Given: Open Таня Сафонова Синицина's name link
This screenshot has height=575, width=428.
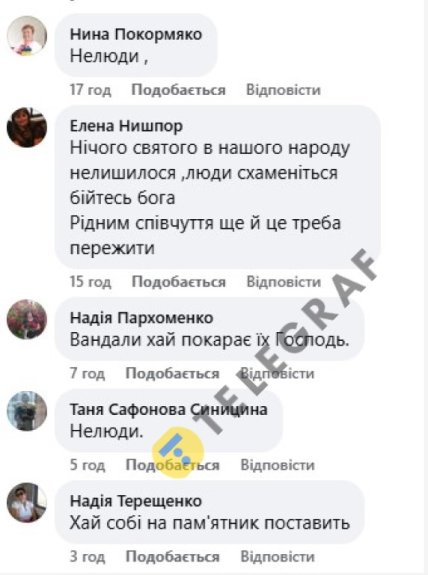Looking at the screenshot, I should 168,409.
